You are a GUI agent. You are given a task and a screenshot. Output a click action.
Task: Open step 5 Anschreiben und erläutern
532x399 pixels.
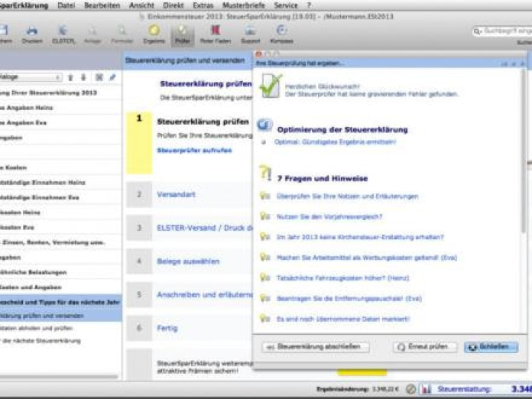(205, 294)
